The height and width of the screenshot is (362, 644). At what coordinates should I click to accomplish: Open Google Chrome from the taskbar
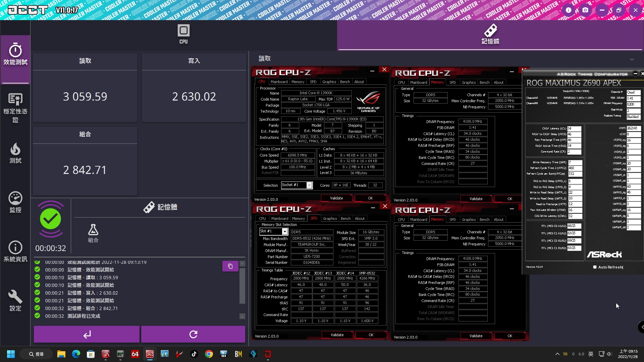(x=209, y=354)
